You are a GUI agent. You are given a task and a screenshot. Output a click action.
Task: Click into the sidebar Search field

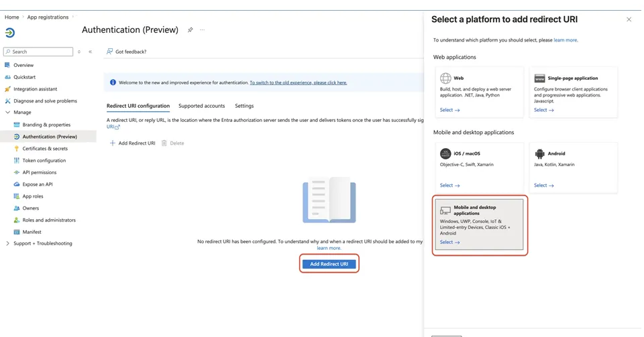pyautogui.click(x=38, y=52)
